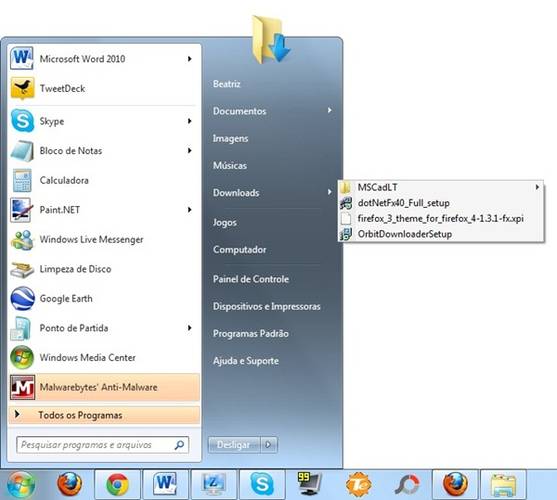Open Bloco de Notas notepad icon
The height and width of the screenshot is (500, 557).
coord(22,151)
